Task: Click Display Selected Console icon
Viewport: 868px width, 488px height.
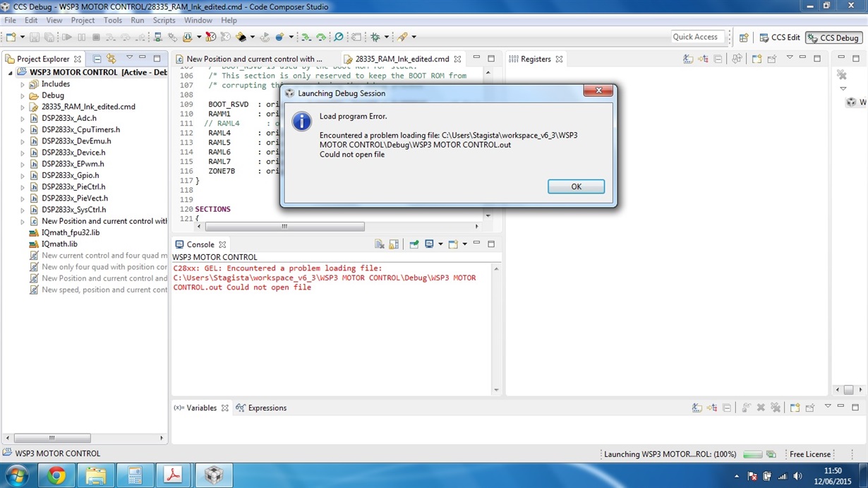Action: (x=429, y=244)
